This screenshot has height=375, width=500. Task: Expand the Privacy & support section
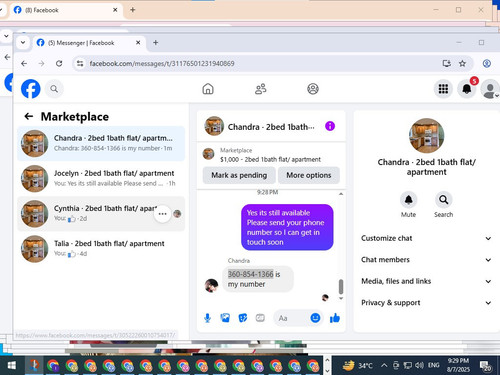(x=426, y=303)
